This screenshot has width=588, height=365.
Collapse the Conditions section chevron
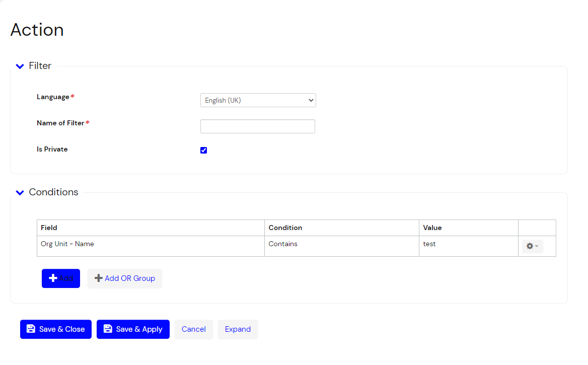click(20, 192)
